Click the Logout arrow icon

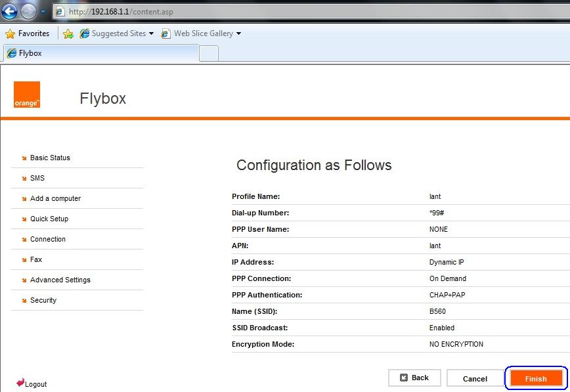(x=20, y=382)
